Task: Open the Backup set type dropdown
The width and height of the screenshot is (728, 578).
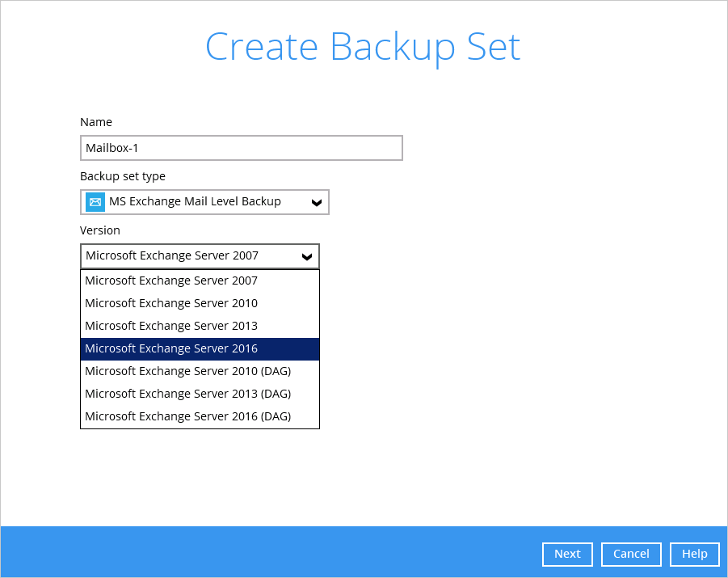Action: (204, 201)
